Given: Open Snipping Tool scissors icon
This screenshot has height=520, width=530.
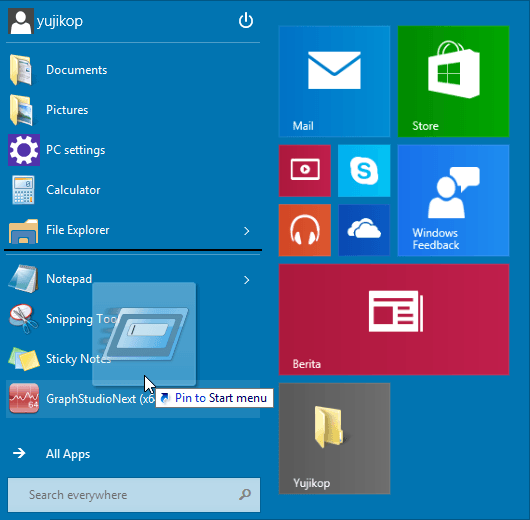Looking at the screenshot, I should [23, 318].
